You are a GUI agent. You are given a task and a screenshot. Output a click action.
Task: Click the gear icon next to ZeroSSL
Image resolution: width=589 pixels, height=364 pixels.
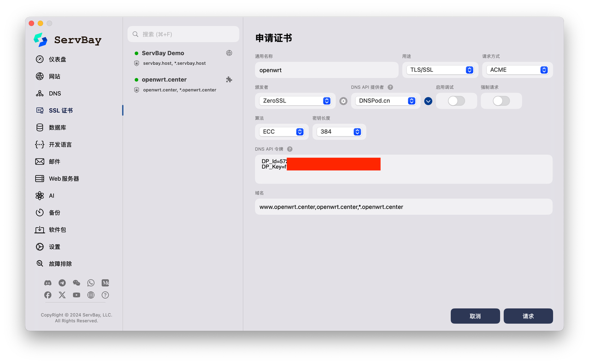click(343, 101)
